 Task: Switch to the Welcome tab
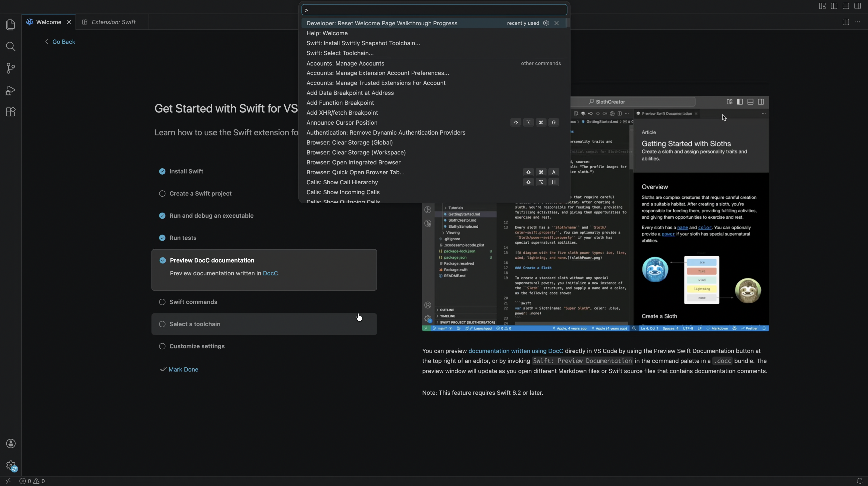(49, 22)
